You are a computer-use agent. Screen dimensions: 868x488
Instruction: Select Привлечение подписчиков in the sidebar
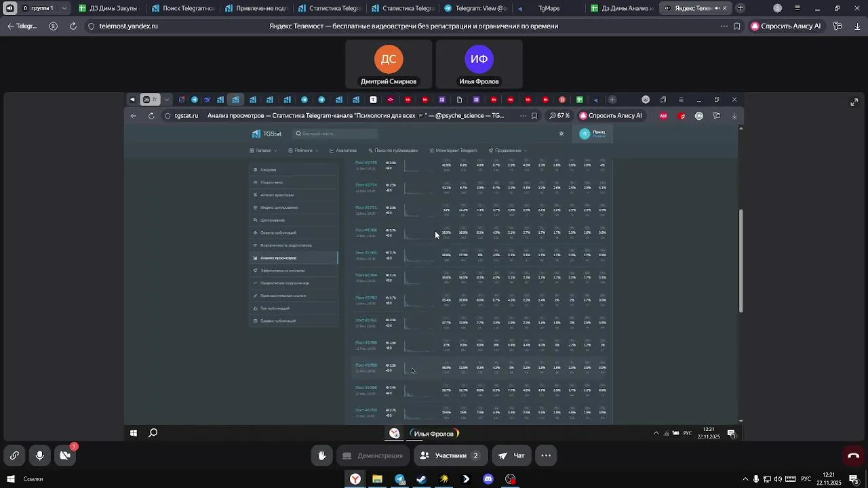[x=294, y=283]
